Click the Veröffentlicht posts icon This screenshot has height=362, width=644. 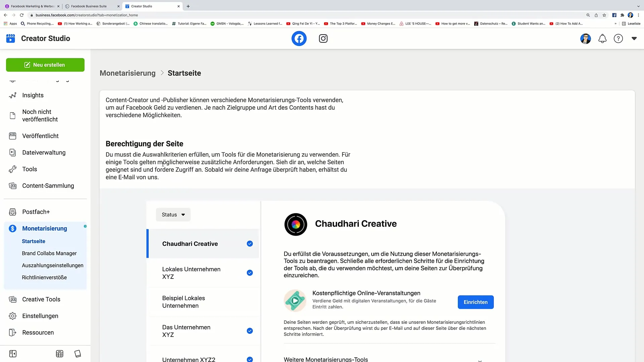click(x=13, y=136)
